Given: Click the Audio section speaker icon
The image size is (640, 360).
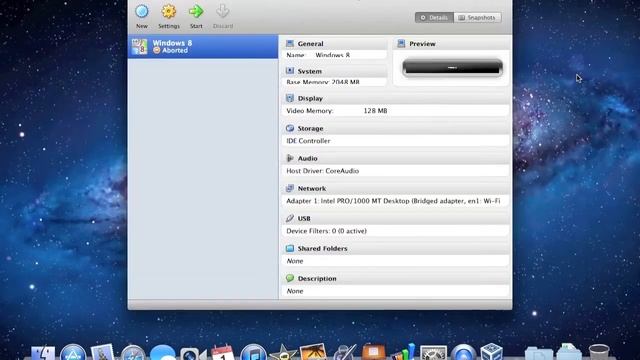Looking at the screenshot, I should click(x=290, y=158).
